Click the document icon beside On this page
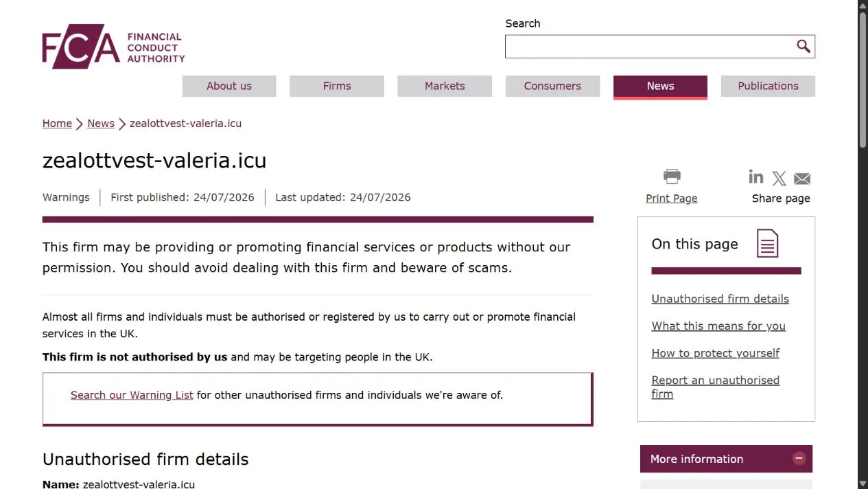 click(767, 244)
